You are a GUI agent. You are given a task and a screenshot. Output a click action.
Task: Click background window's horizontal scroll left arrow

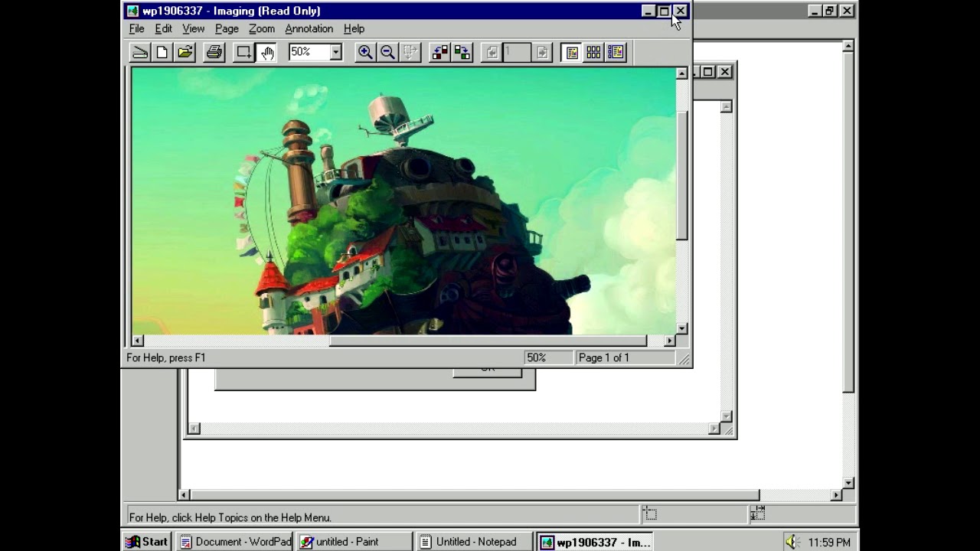pos(184,495)
